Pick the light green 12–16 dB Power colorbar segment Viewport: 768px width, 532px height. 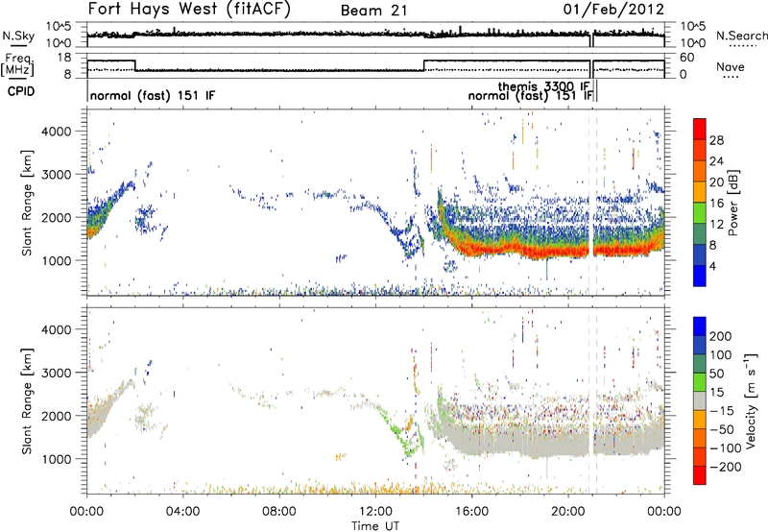(x=700, y=213)
